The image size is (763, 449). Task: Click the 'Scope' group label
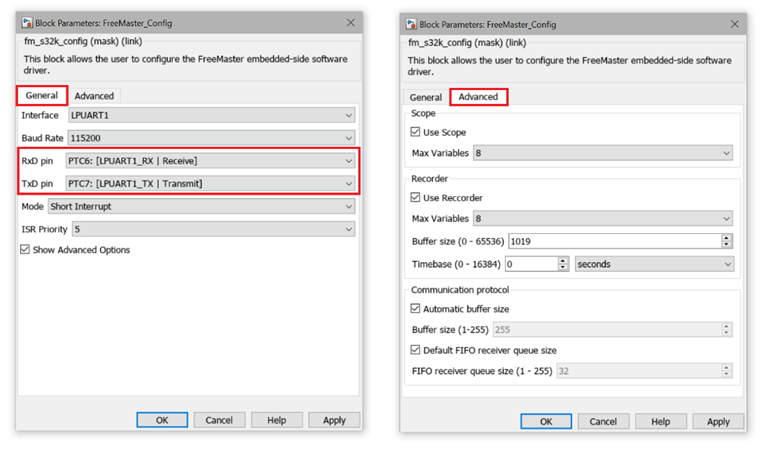(423, 113)
